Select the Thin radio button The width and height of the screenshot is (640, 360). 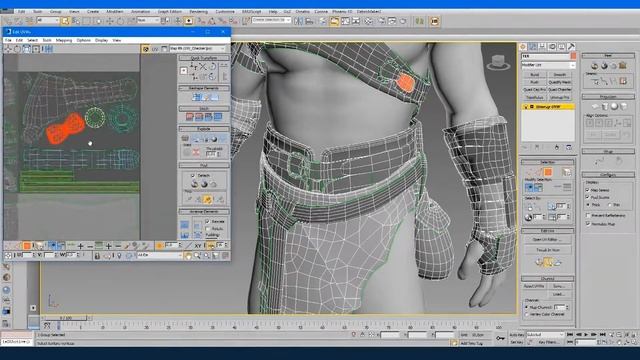[609, 204]
